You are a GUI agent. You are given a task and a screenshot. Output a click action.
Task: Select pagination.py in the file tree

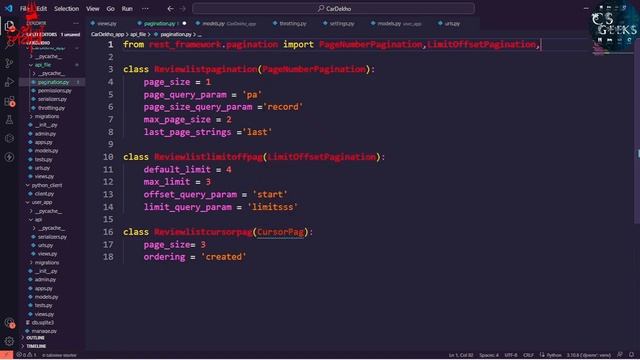53,82
